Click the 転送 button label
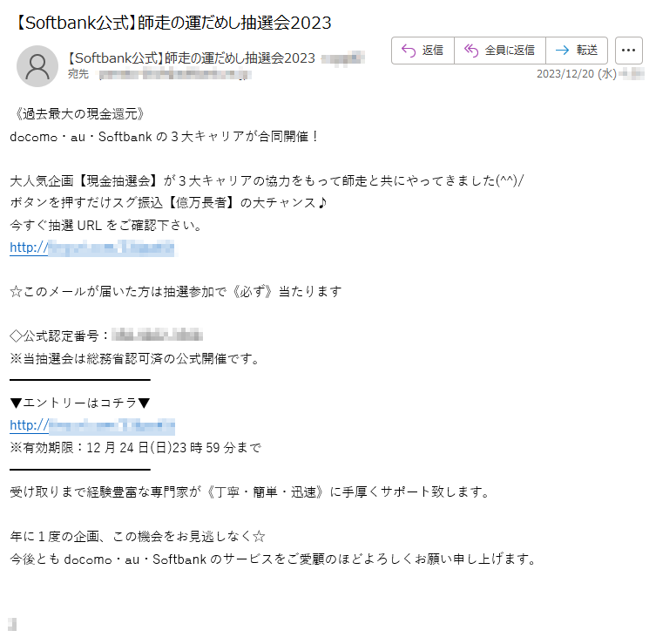Viewport: 649px width, 644px height. click(587, 51)
